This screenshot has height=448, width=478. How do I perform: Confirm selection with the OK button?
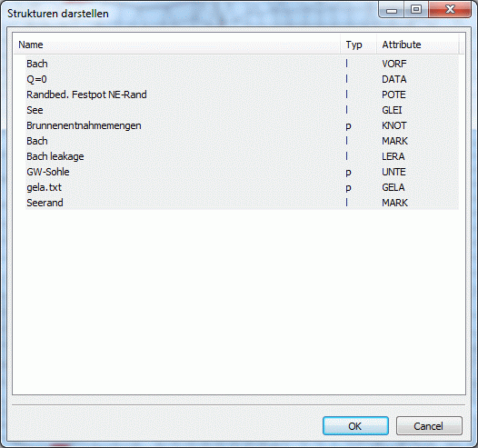click(355, 426)
